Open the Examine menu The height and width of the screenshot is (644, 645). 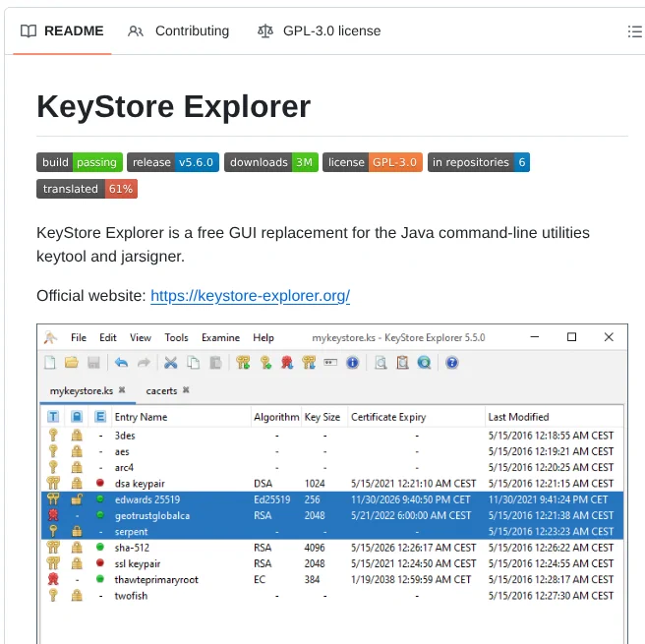[220, 337]
